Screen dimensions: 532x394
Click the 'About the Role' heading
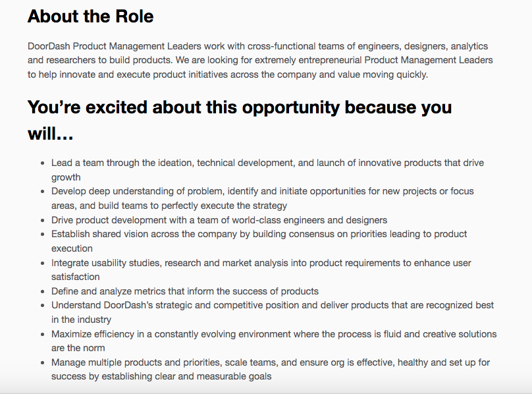(x=91, y=16)
